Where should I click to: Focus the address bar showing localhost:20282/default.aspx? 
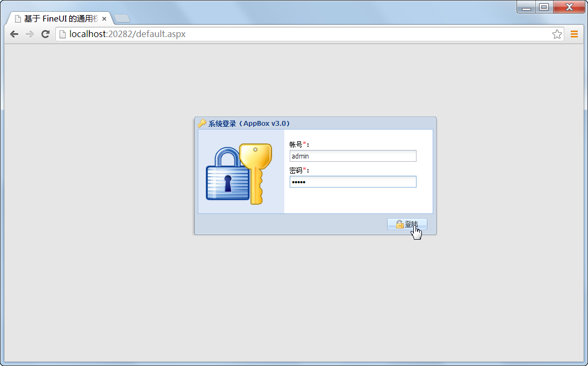coord(310,34)
